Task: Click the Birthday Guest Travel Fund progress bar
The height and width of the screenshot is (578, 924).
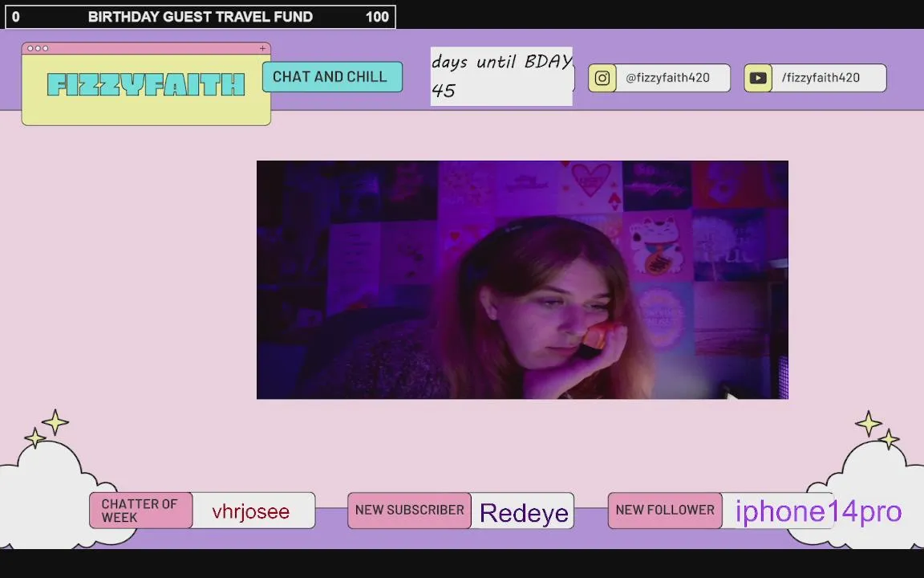Action: [201, 17]
